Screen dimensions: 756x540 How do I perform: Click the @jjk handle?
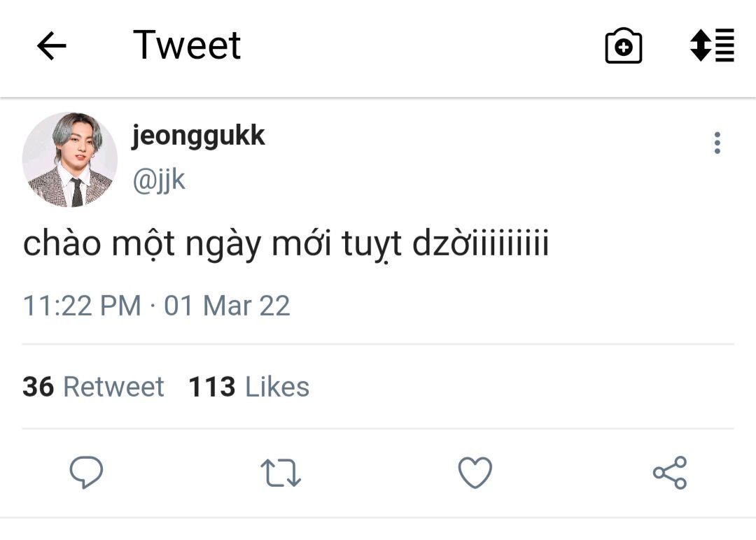tap(158, 180)
